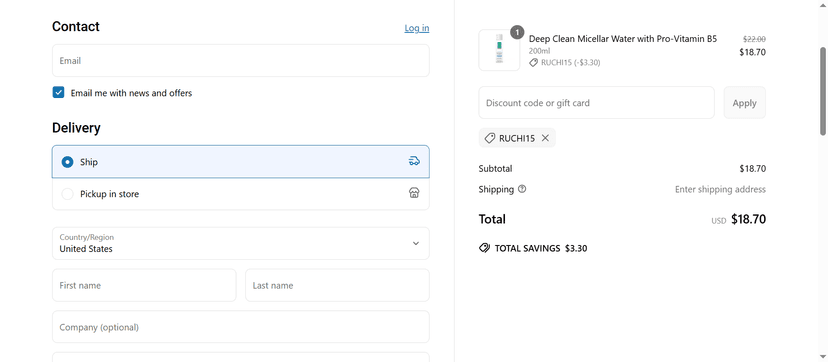Viewport: 828px width, 362px height.
Task: Click the struck-through $22.00 price
Action: (754, 39)
